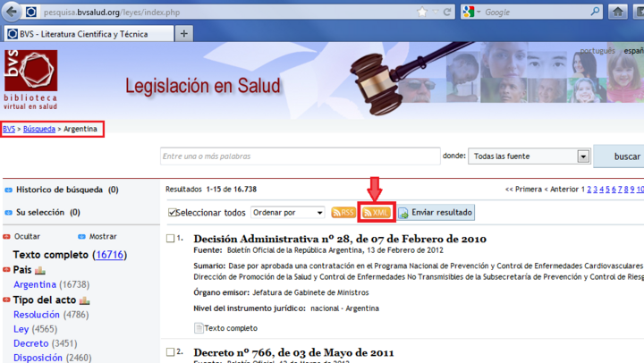Collapse the Pais filter section

pos(6,270)
